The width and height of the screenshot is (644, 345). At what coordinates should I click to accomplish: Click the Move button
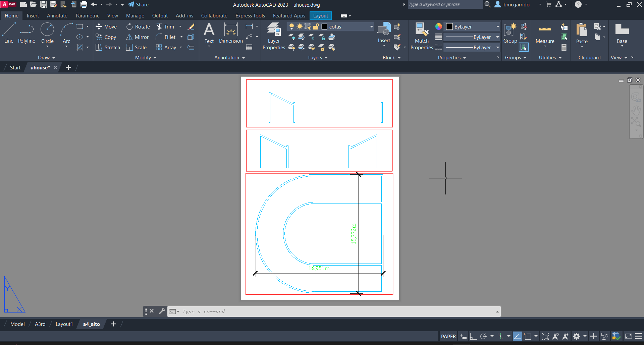(106, 26)
